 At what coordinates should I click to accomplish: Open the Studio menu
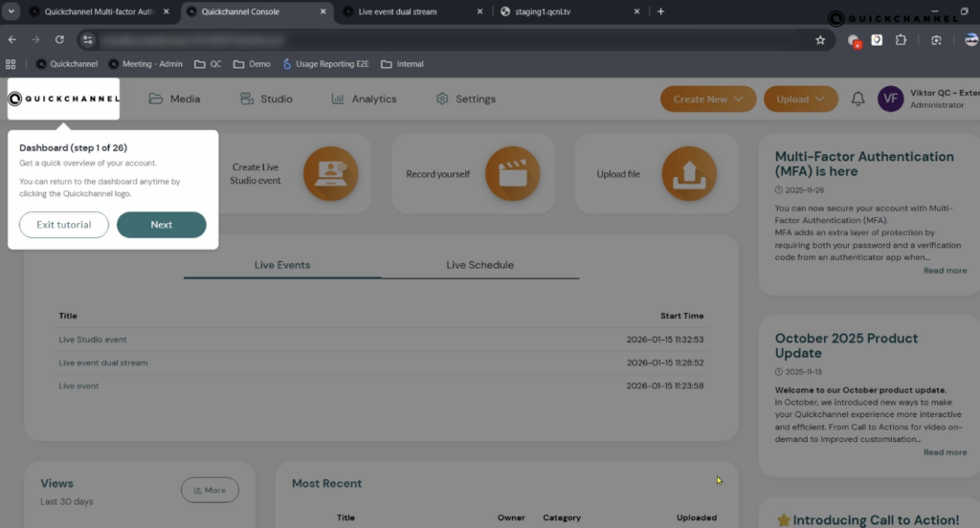(x=265, y=99)
